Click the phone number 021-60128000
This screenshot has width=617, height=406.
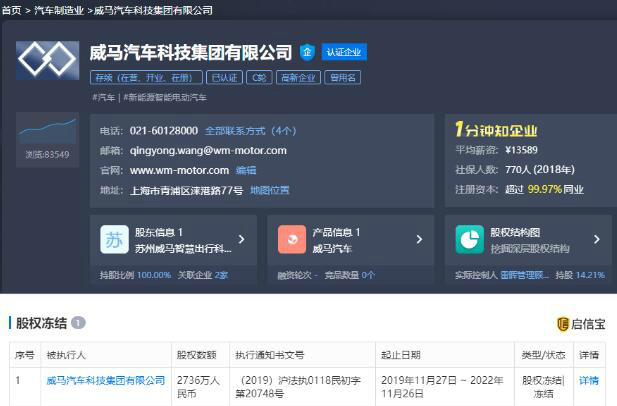164,131
